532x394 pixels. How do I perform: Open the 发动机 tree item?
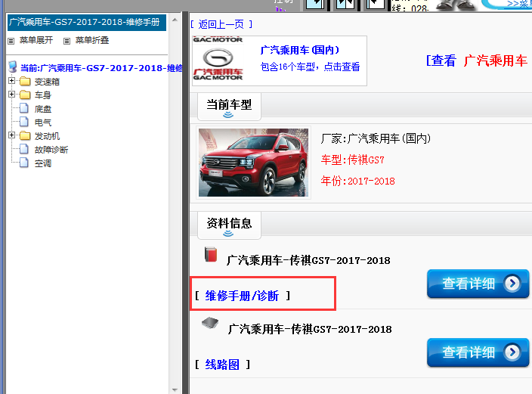(47, 136)
